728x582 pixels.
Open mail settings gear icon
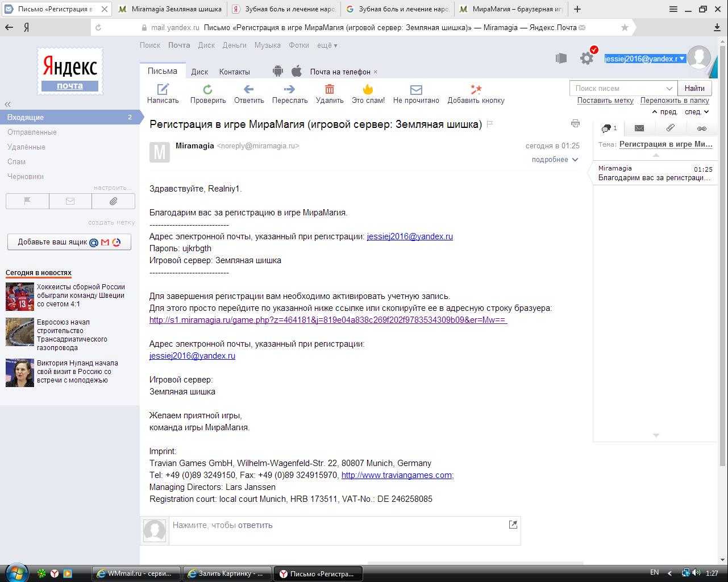586,57
